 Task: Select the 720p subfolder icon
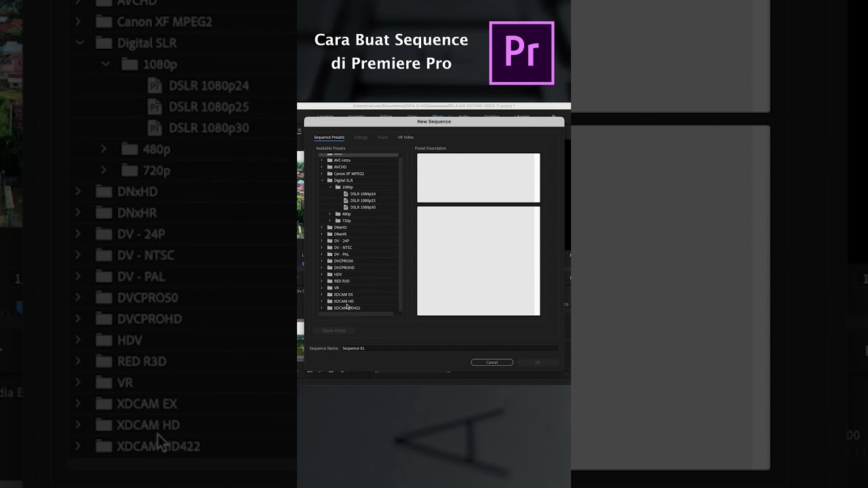click(338, 221)
